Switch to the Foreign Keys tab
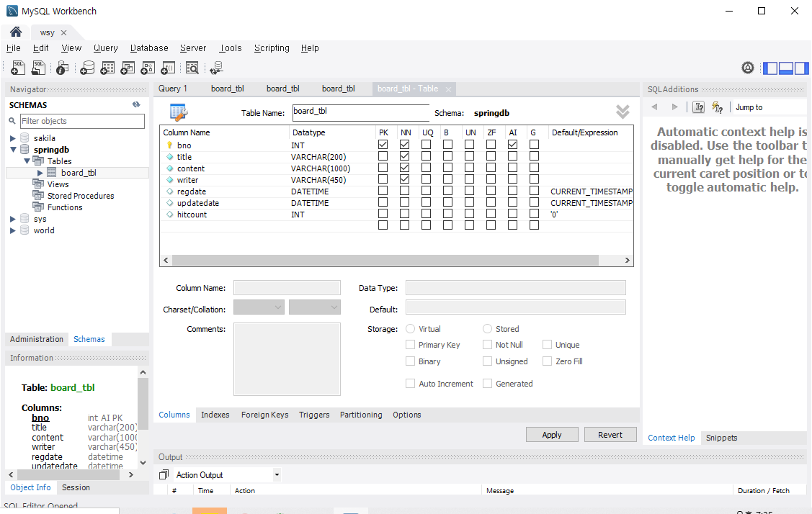 [x=264, y=415]
